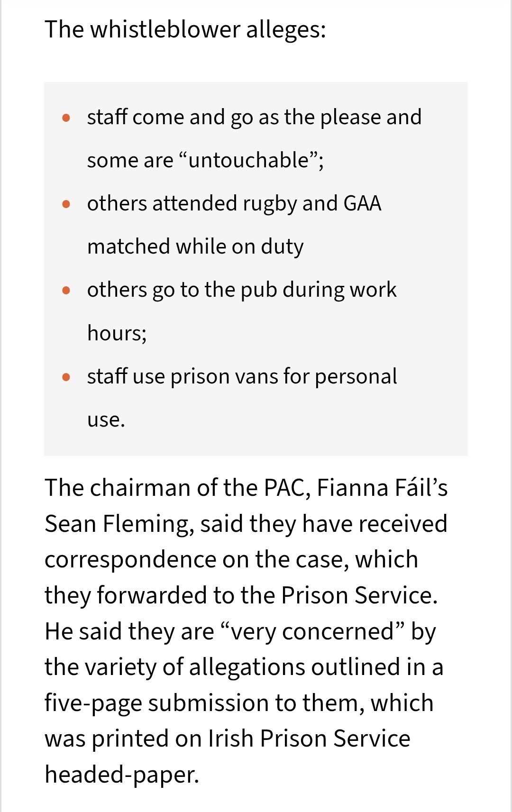This screenshot has width=512, height=812.
Task: Click the word "headed-paper."
Action: [x=122, y=775]
